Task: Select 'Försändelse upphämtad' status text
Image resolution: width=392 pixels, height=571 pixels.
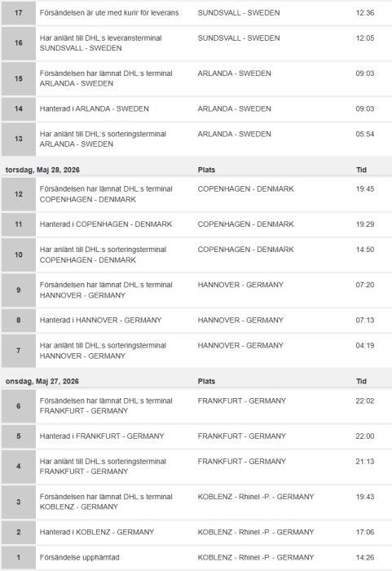Action: [79, 557]
